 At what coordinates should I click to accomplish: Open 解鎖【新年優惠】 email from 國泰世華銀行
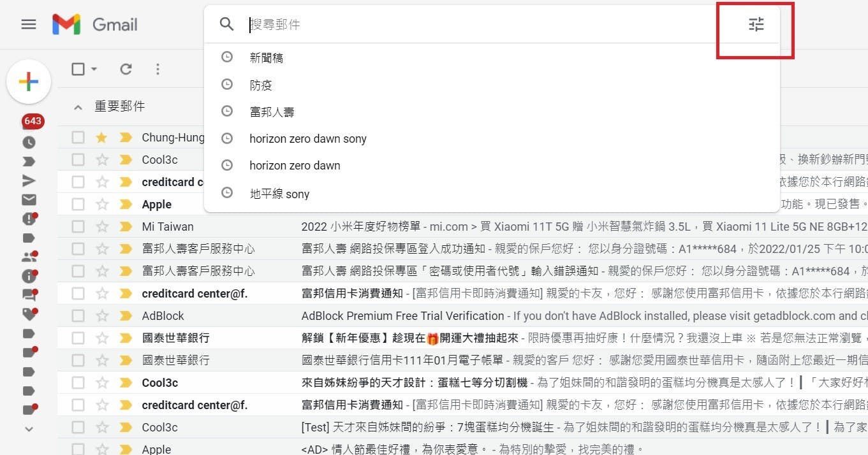462,338
